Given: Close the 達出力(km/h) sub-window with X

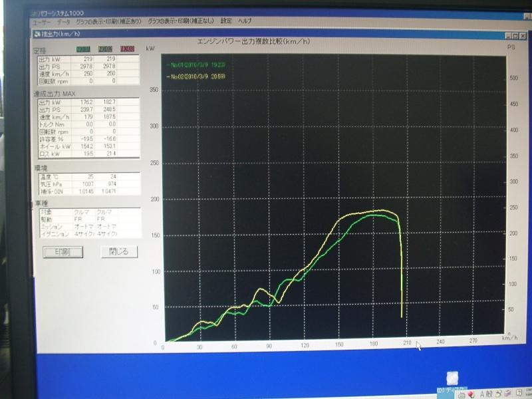Looking at the screenshot, I should [x=523, y=36].
